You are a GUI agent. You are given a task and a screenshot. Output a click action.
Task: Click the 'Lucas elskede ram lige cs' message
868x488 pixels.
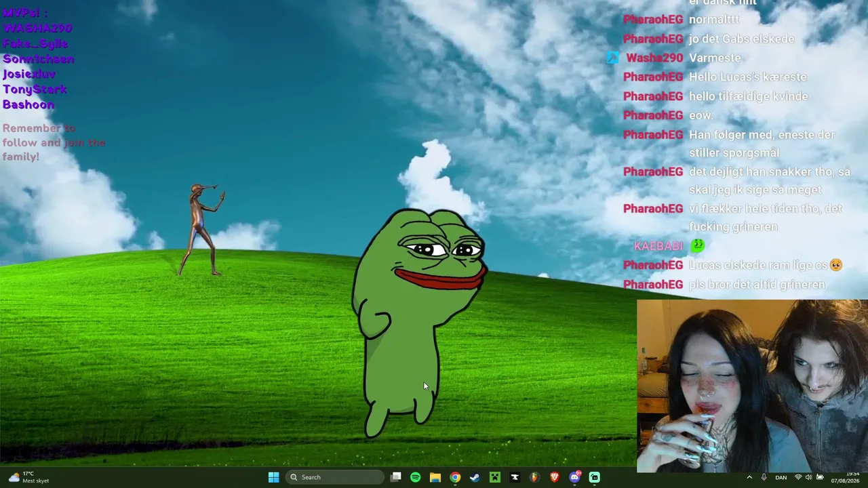(766, 265)
